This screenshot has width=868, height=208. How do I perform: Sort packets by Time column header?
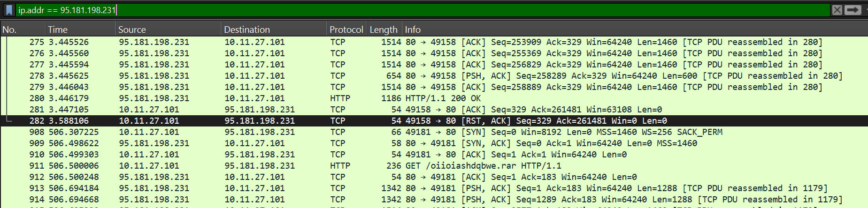[80, 30]
